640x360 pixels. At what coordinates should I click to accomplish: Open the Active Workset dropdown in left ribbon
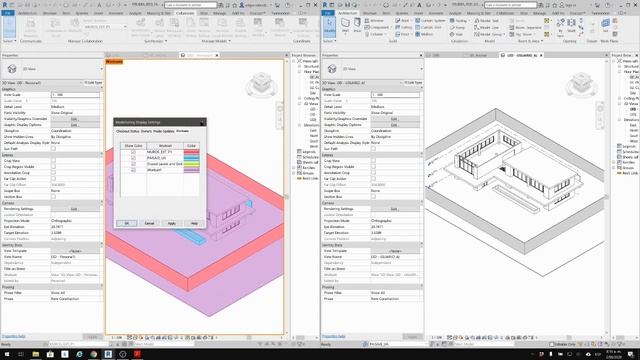pos(105,27)
